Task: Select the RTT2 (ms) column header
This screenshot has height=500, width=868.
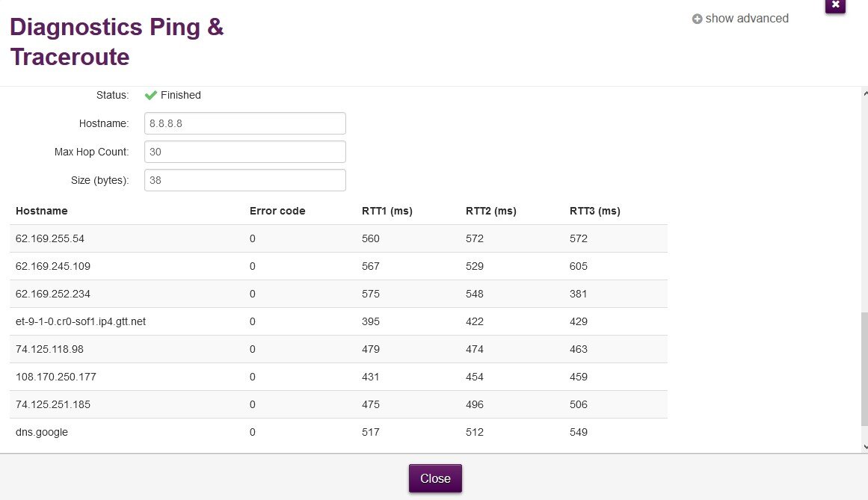Action: tap(490, 211)
